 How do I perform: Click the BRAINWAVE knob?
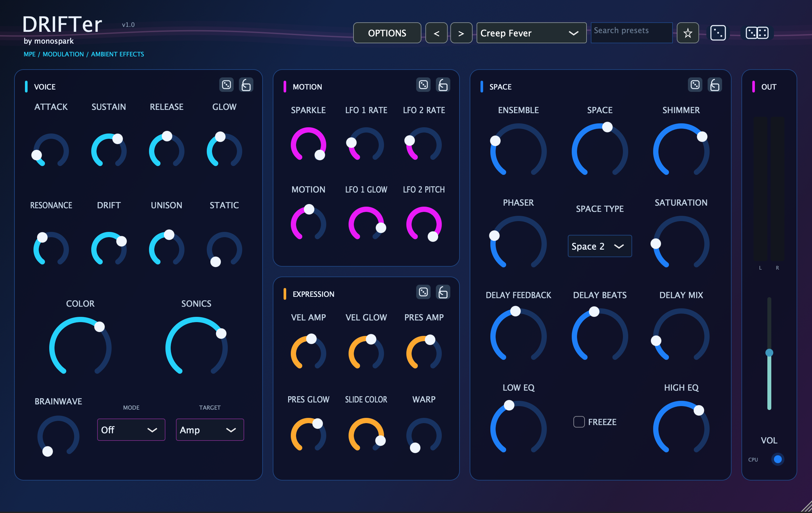pos(58,437)
